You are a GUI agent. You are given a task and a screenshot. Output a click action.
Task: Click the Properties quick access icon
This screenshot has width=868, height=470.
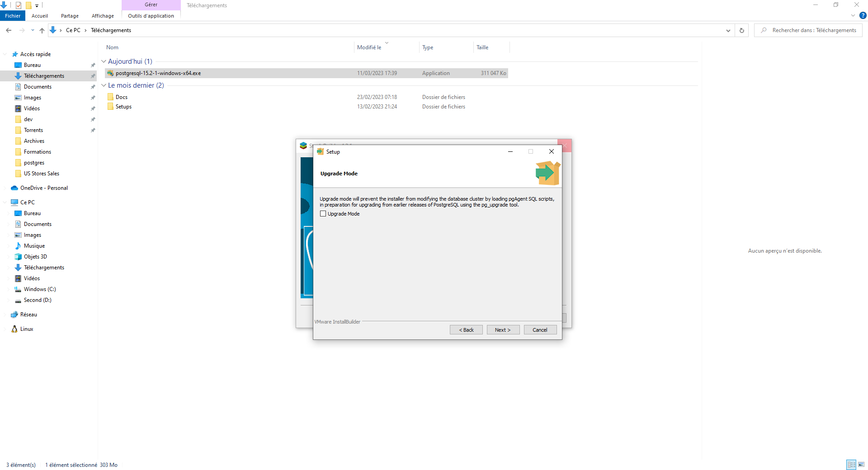19,5
